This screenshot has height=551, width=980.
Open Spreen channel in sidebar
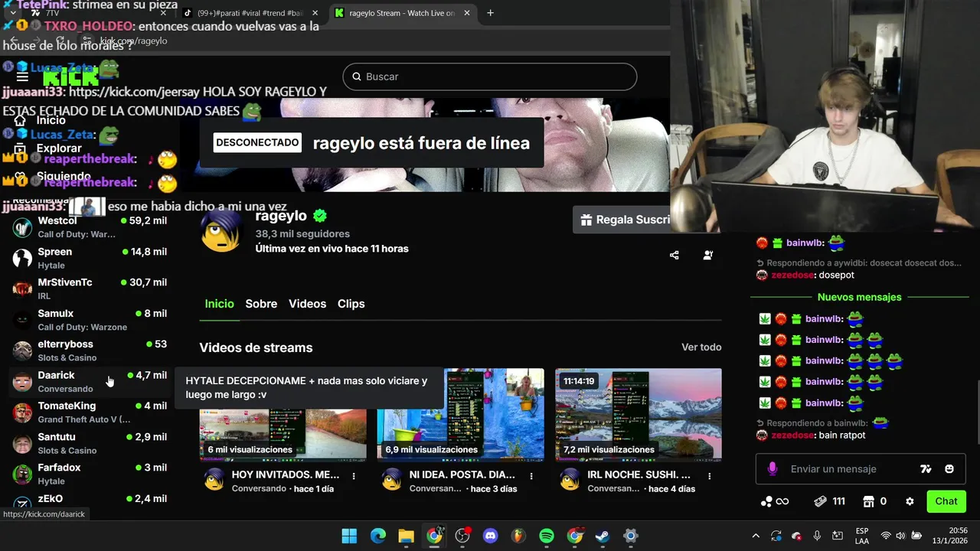[90, 258]
